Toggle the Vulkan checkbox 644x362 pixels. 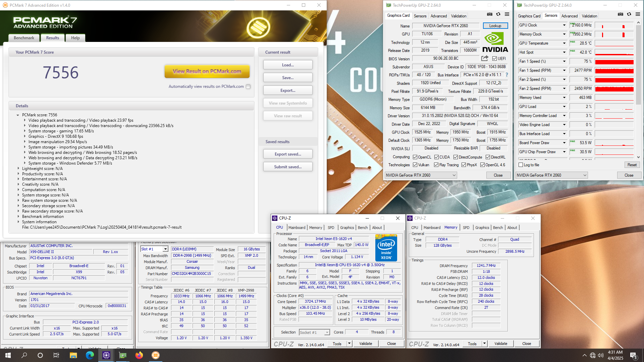point(415,165)
